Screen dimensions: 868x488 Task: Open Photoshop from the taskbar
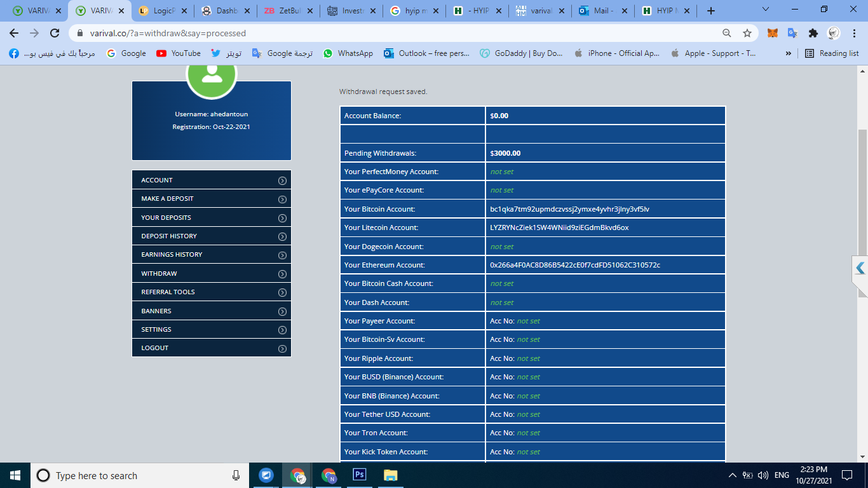(360, 475)
